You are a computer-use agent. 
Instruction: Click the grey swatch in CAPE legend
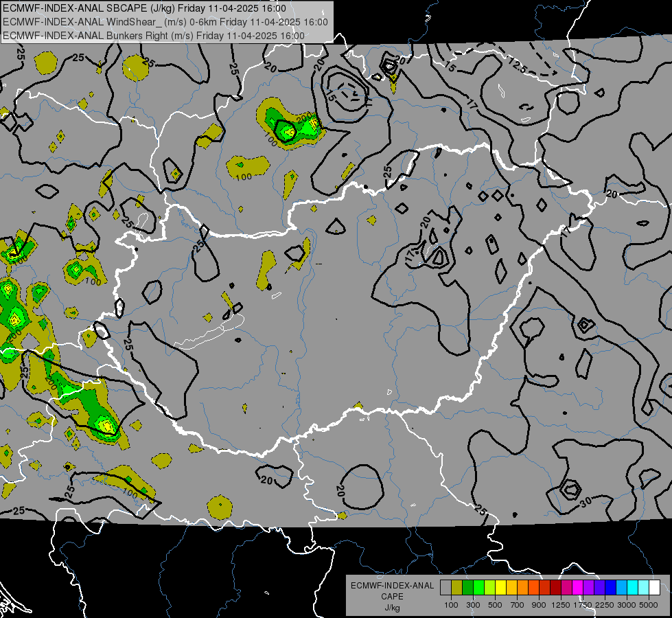click(445, 588)
